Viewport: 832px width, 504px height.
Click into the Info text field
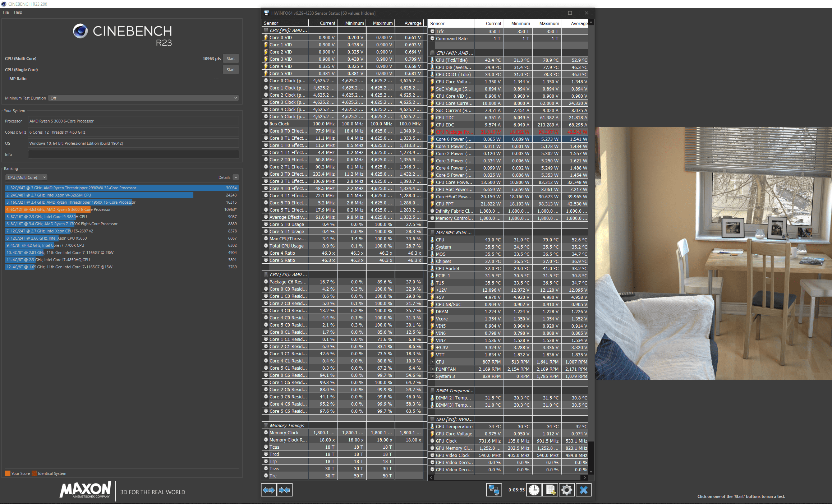(133, 154)
